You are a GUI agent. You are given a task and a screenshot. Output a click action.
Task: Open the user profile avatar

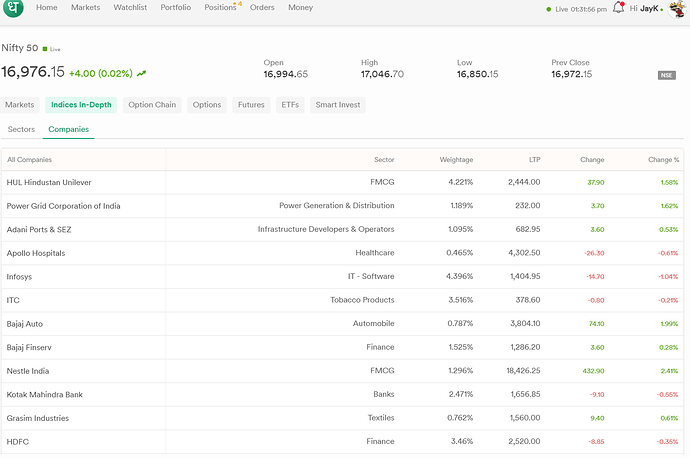677,9
